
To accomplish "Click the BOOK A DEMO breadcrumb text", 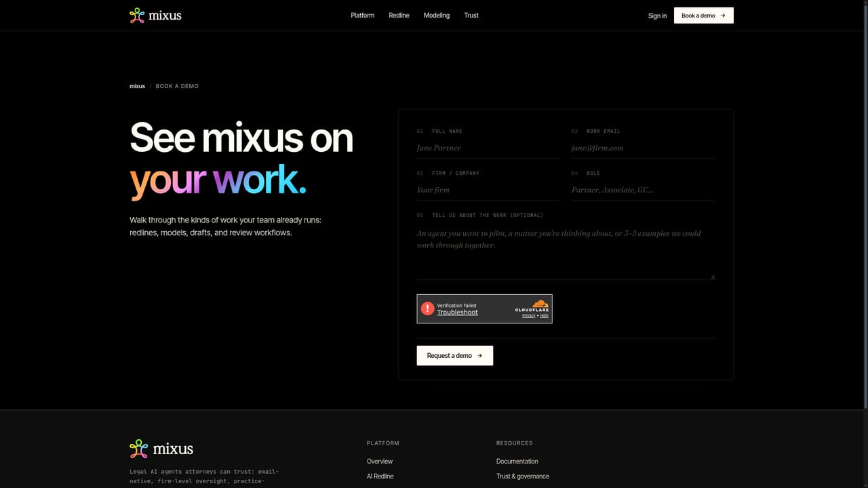I will [x=177, y=86].
